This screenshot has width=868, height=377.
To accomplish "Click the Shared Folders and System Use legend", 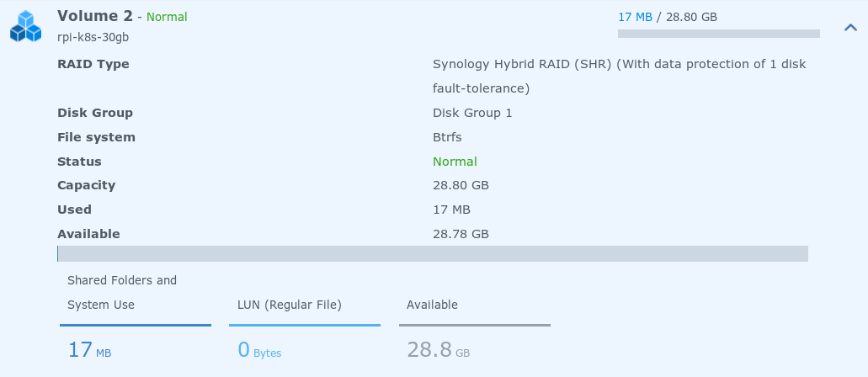I will click(x=122, y=292).
